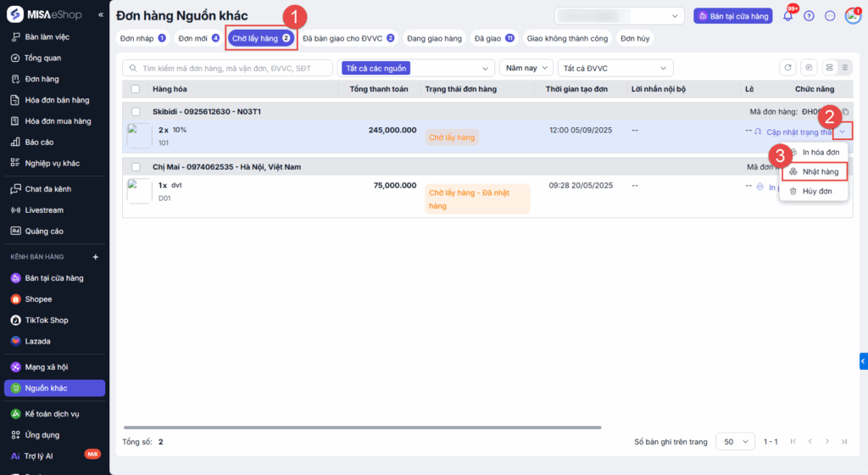
Task: Switch to the 'Đã giao' tab
Action: pos(494,38)
